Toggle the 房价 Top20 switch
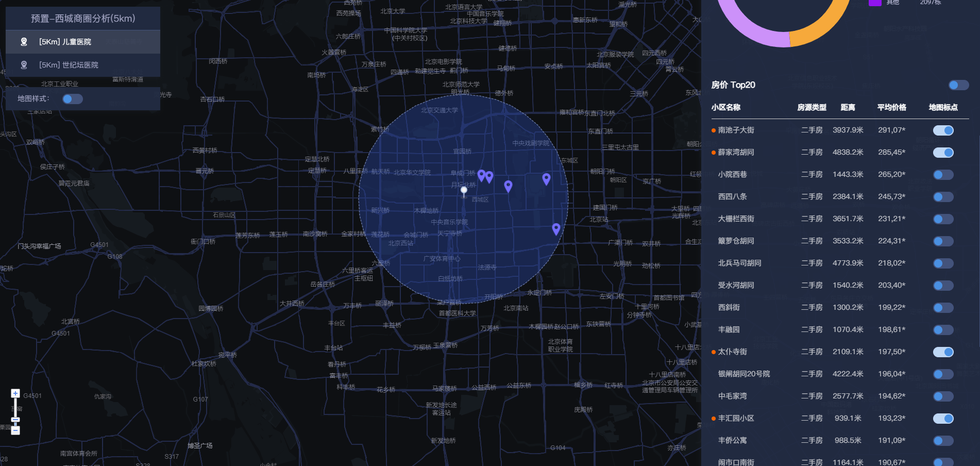 coord(958,85)
